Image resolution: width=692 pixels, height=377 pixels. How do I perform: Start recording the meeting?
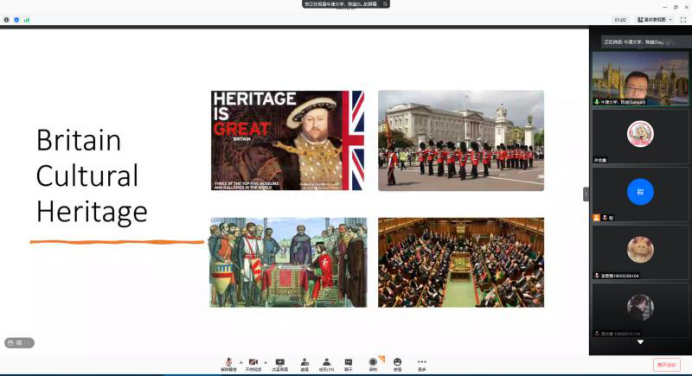373,365
